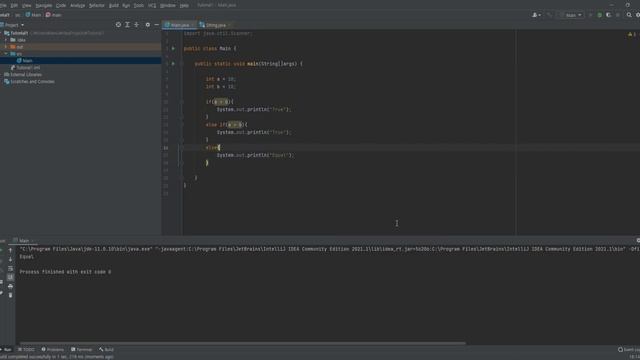The width and height of the screenshot is (640, 360).
Task: Open the account user icon menu
Action: click(536, 15)
